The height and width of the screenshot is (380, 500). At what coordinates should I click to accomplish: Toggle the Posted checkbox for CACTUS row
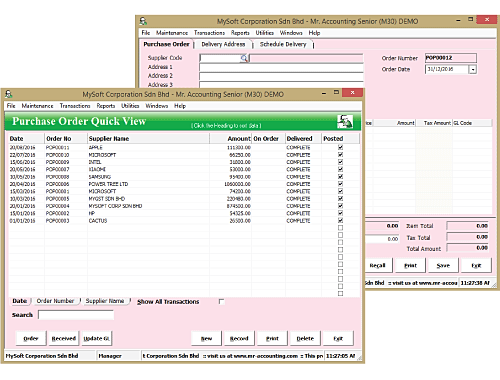point(340,221)
